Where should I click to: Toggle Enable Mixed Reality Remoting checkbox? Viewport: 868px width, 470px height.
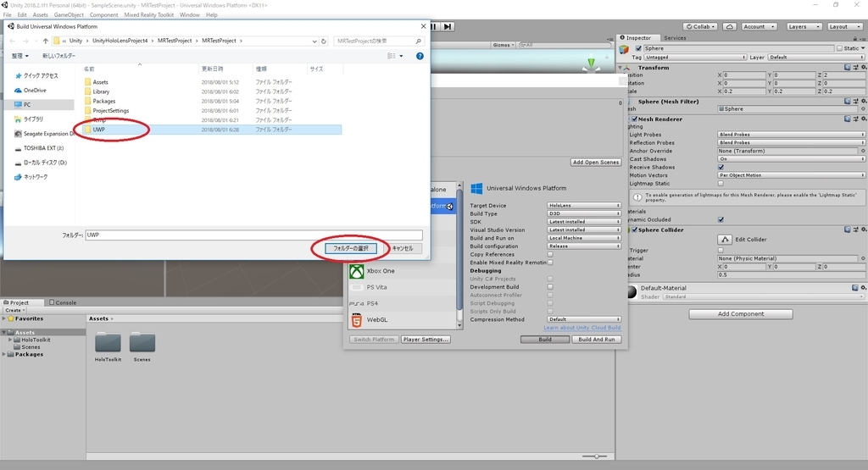(550, 263)
